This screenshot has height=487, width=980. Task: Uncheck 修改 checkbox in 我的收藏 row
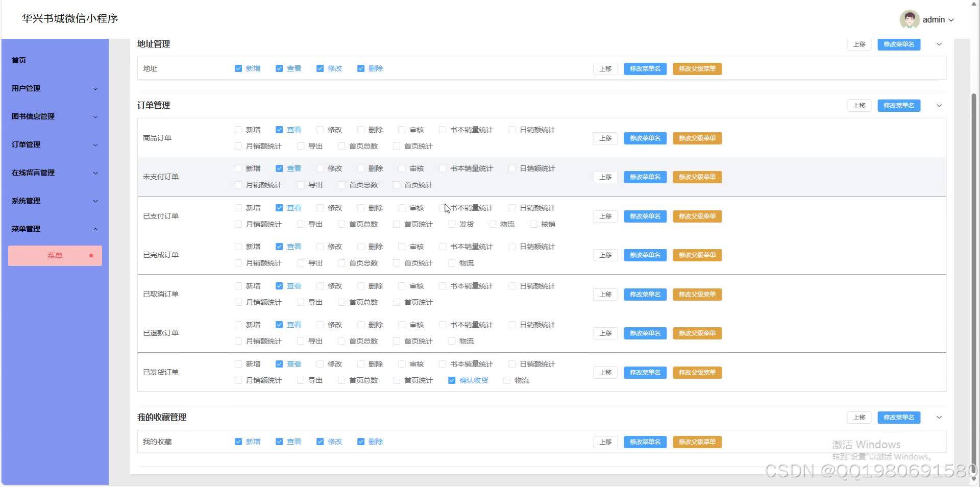pyautogui.click(x=320, y=442)
